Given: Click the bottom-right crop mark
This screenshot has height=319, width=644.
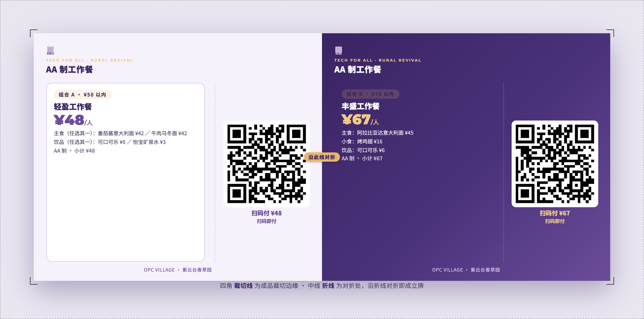Looking at the screenshot, I should point(610,281).
